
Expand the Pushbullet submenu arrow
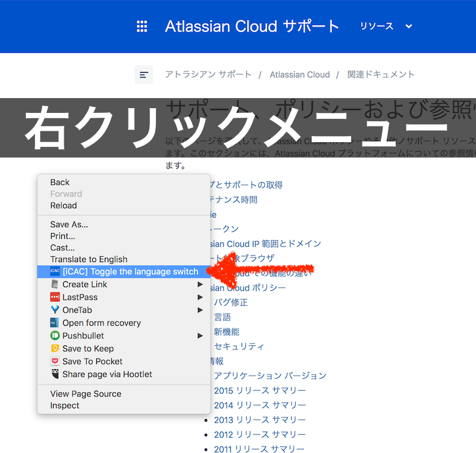[x=200, y=336]
